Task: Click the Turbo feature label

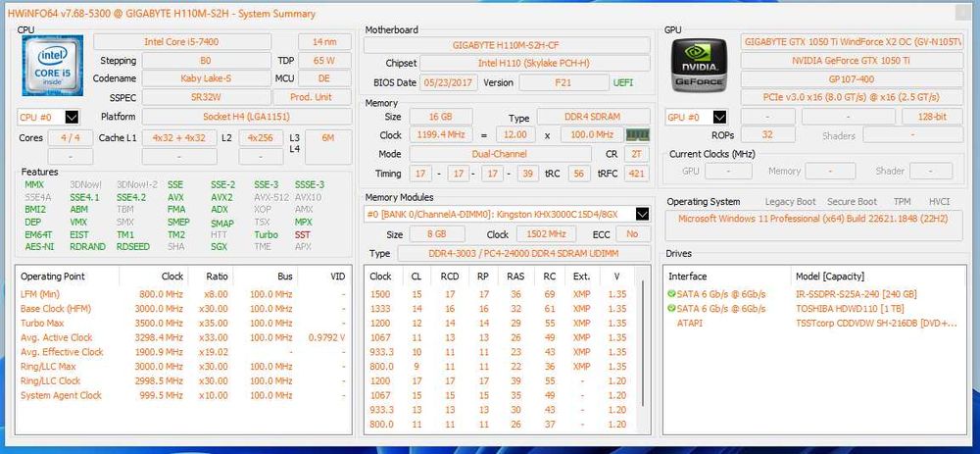Action: (267, 234)
